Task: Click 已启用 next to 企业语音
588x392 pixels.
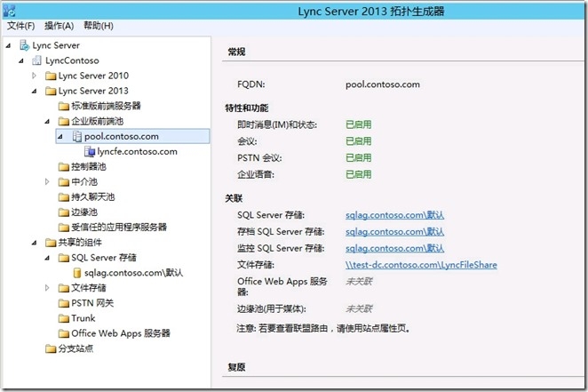Action: coord(359,174)
